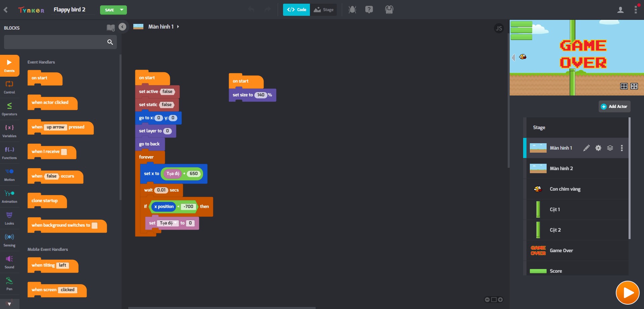Image resolution: width=644 pixels, height=309 pixels.
Task: Select the Variables block category
Action: pyautogui.click(x=9, y=131)
